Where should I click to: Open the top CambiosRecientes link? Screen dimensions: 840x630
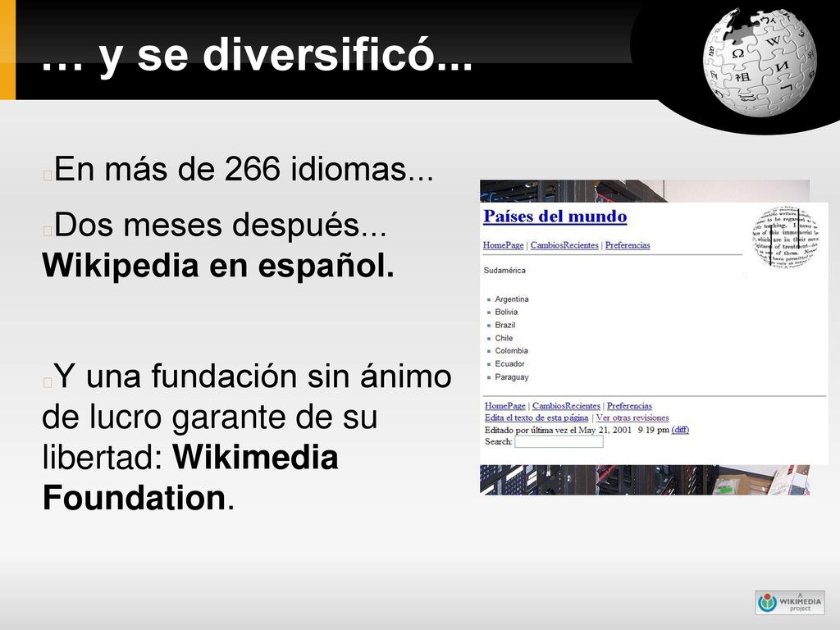[564, 245]
